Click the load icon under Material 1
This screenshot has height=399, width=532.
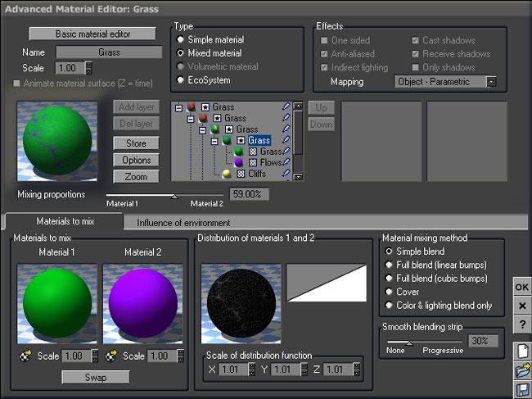pyautogui.click(x=25, y=356)
